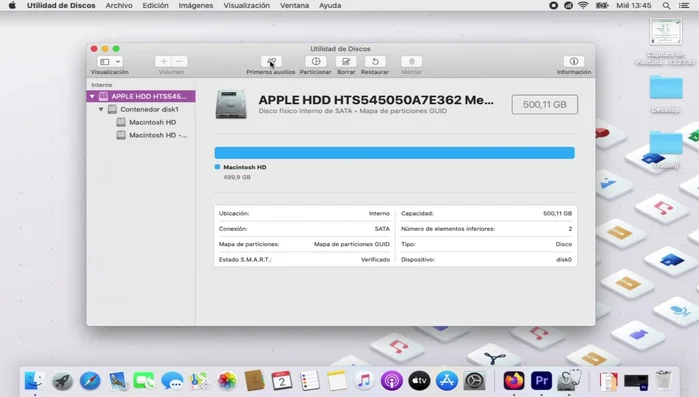Open Messages from the Dock

coord(172,381)
